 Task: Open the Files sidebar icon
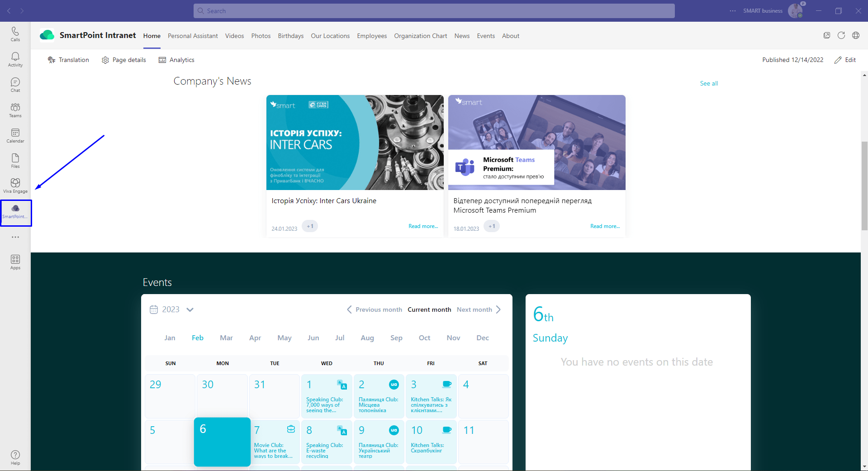click(x=15, y=160)
